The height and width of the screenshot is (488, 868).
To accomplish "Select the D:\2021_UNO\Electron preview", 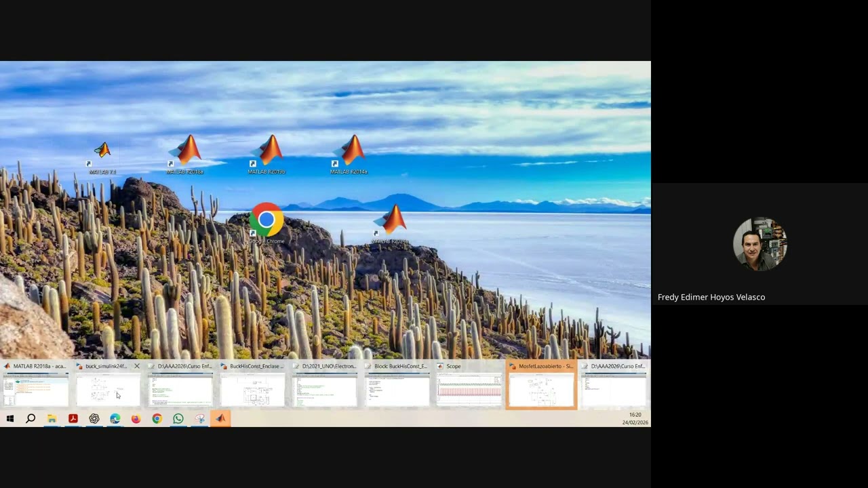I will pos(325,384).
